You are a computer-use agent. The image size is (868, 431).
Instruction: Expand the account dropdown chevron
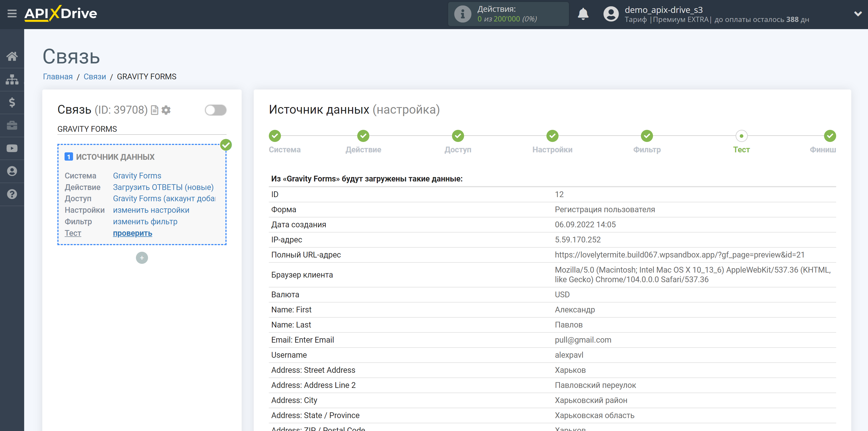point(858,14)
